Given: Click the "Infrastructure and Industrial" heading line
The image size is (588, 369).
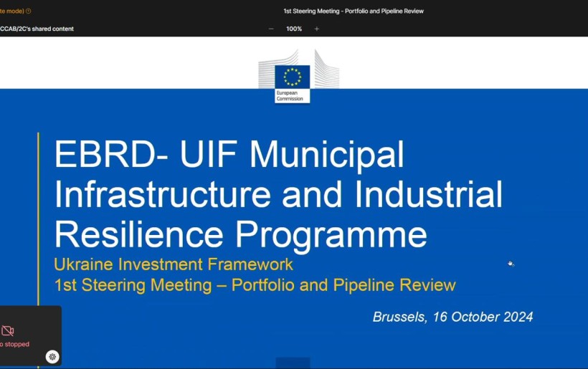Looking at the screenshot, I should click(278, 194).
